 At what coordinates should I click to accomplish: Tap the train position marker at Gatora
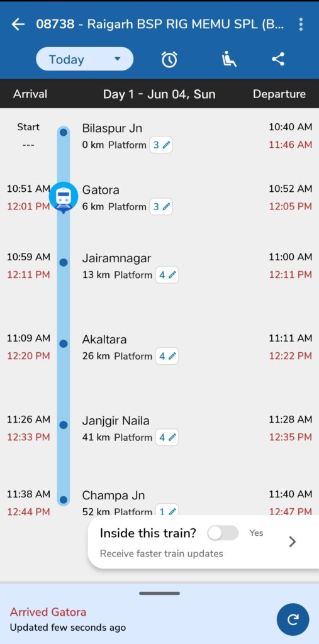pyautogui.click(x=64, y=197)
